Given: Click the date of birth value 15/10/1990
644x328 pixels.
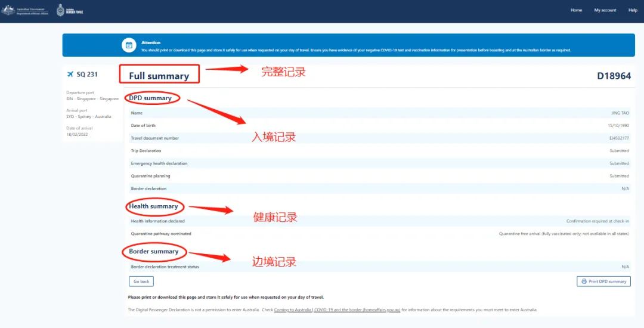Looking at the screenshot, I should (x=617, y=126).
